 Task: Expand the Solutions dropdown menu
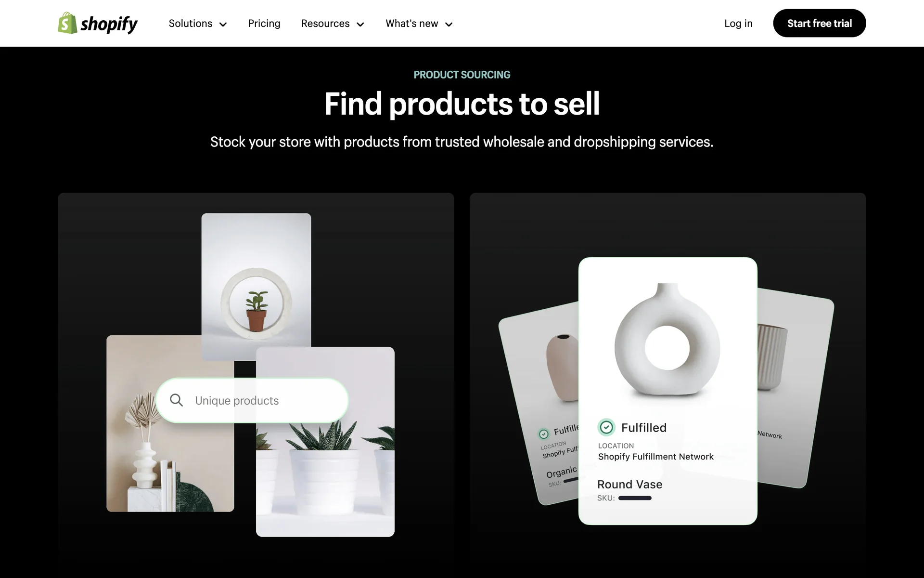click(x=198, y=24)
